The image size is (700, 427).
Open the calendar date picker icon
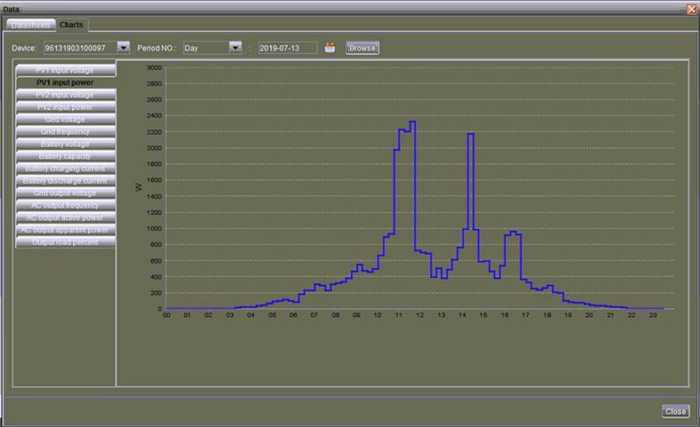[329, 48]
